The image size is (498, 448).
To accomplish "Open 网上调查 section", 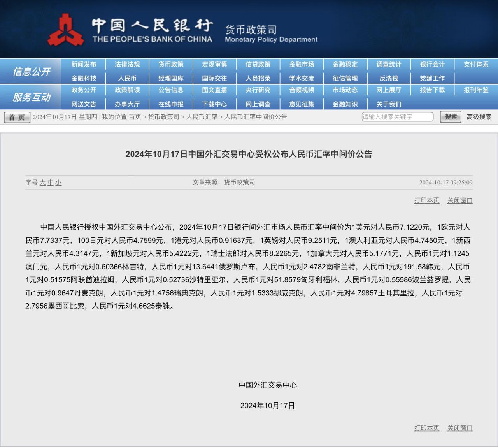I will click(x=258, y=104).
